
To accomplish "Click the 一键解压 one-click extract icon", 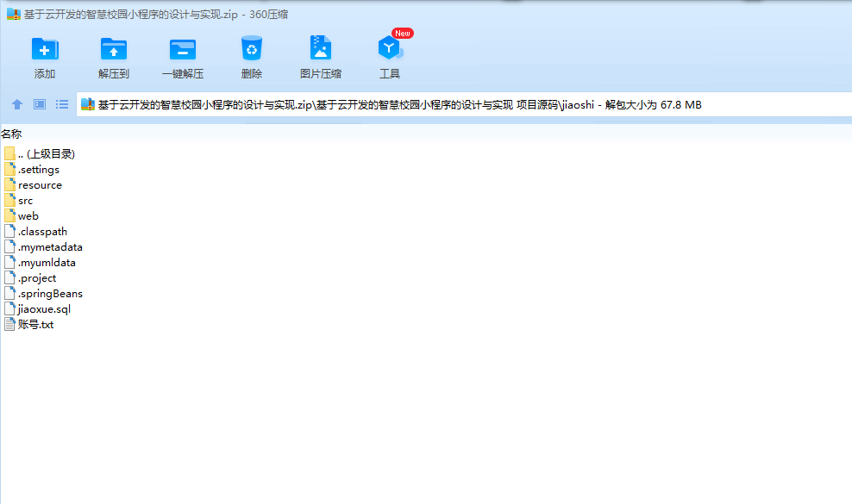I will [183, 49].
